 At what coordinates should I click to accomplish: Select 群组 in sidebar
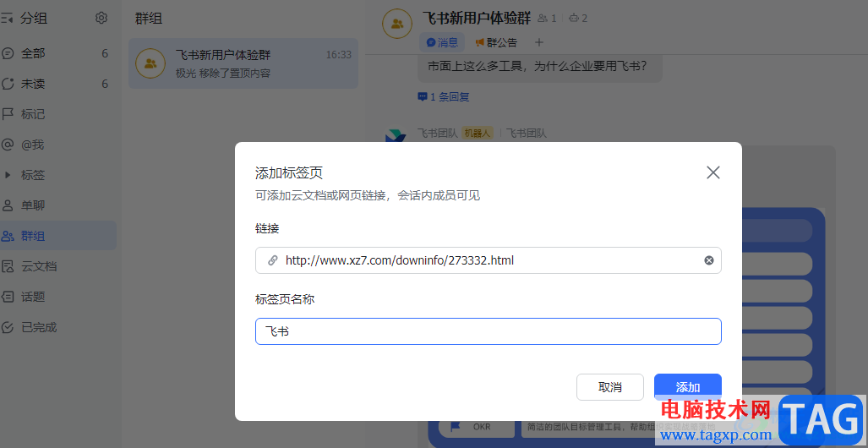(58, 236)
